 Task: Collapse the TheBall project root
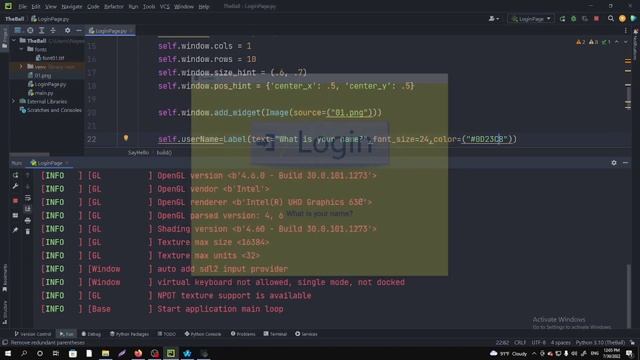tap(14, 40)
